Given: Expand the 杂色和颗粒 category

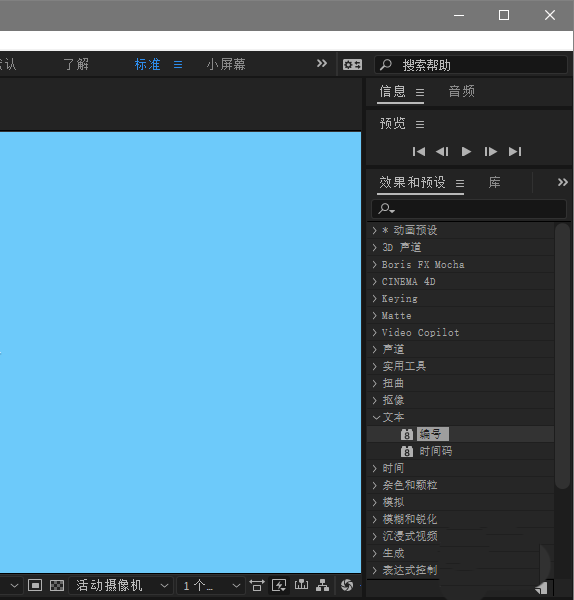Looking at the screenshot, I should tap(375, 486).
